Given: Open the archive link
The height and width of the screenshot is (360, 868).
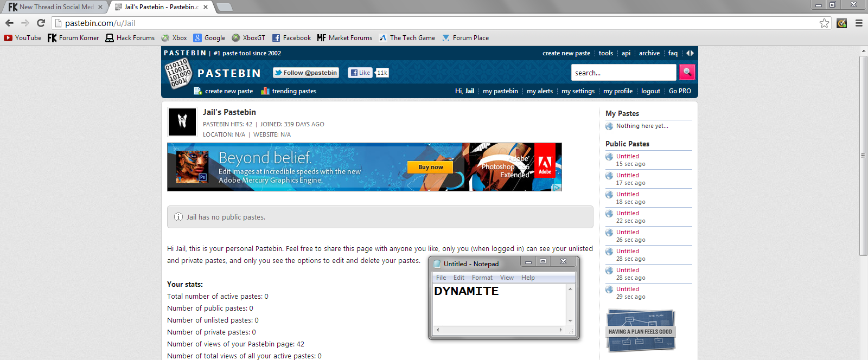Looking at the screenshot, I should (x=649, y=53).
